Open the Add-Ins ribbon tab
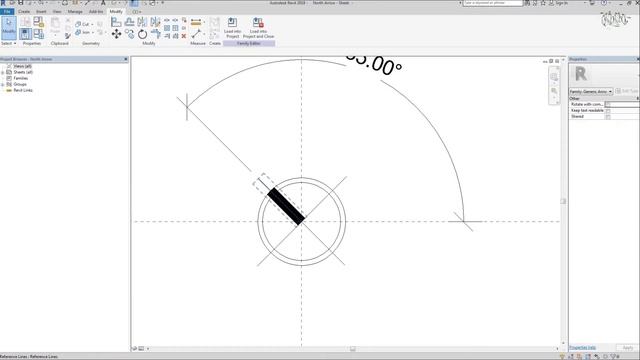The width and height of the screenshot is (640, 360). click(x=96, y=11)
